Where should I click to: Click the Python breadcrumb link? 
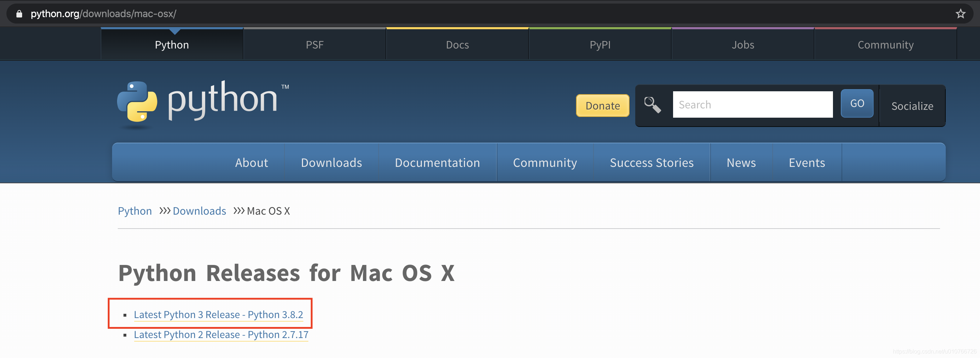click(x=135, y=211)
